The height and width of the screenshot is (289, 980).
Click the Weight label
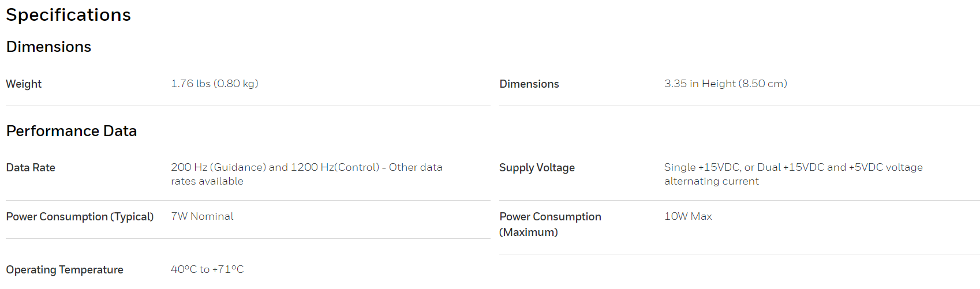click(x=24, y=84)
